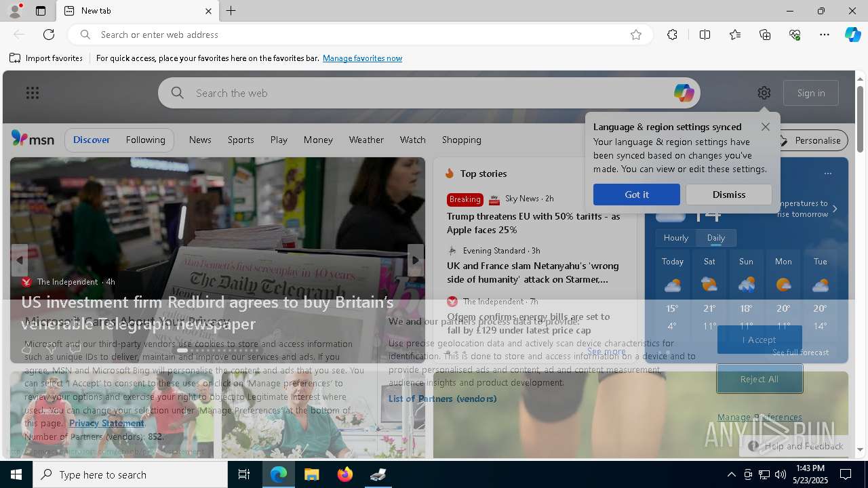This screenshot has width=868, height=488.
Task: Open weather card more options ellipsis
Action: (828, 174)
